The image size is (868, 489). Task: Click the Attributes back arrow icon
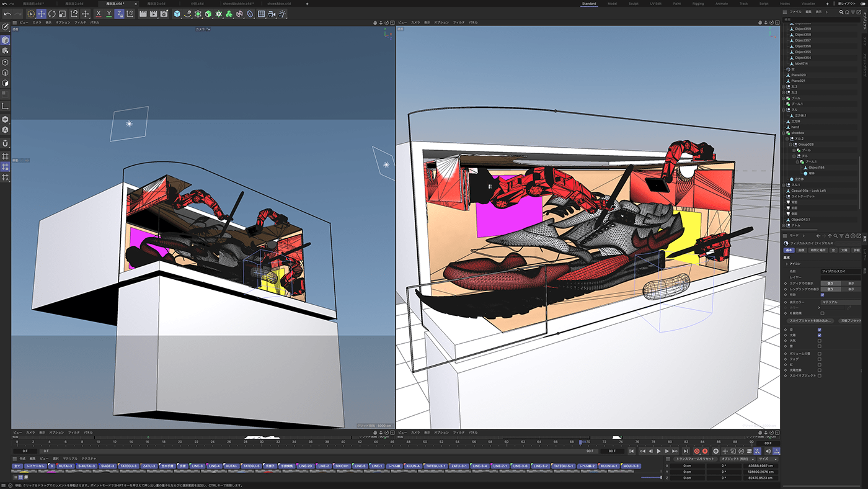(818, 236)
